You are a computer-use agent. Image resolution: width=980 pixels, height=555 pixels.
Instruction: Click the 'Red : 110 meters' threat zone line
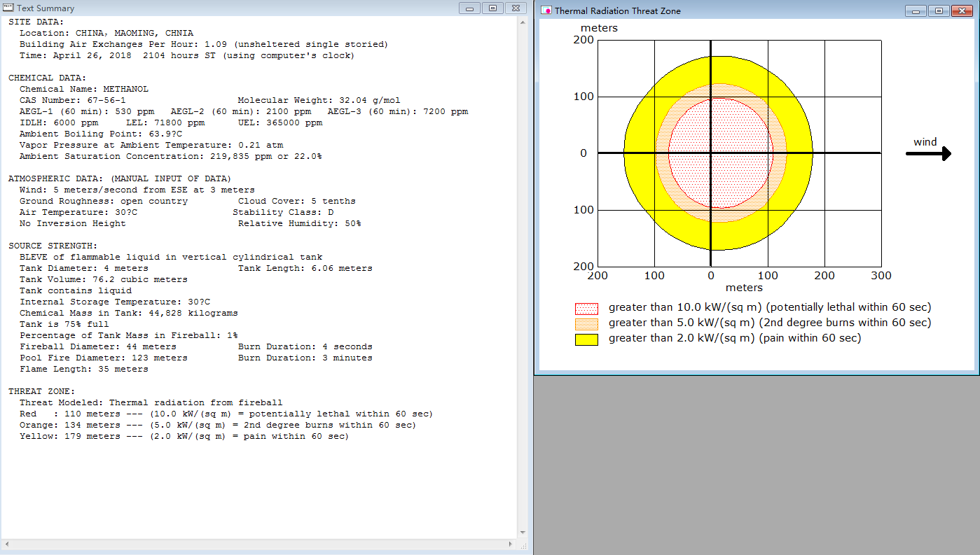pyautogui.click(x=226, y=414)
